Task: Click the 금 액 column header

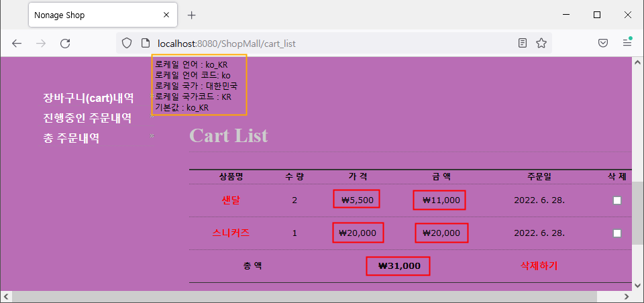Action: coord(441,177)
